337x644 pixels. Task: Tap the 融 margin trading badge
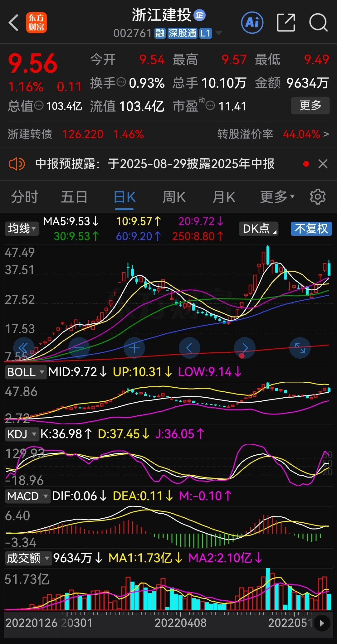tap(160, 33)
